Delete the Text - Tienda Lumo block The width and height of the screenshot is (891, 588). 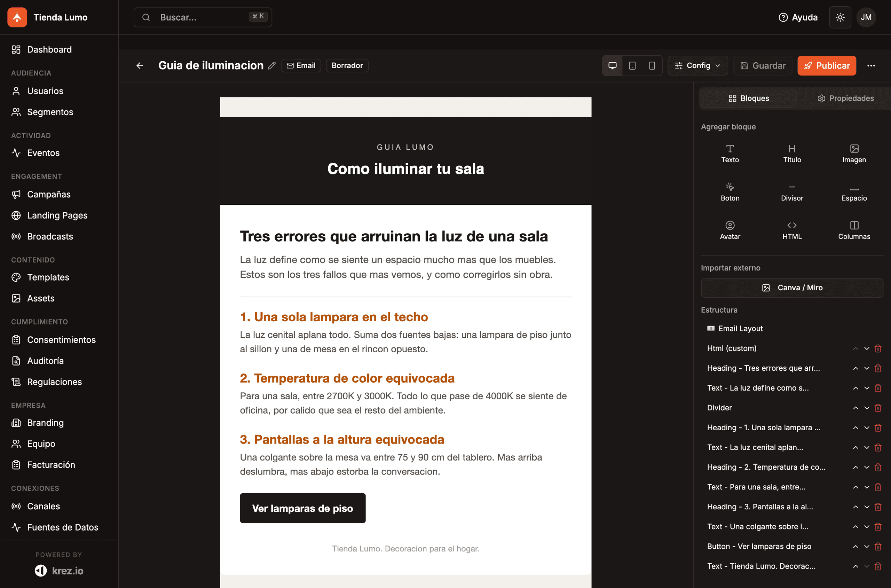[x=877, y=567]
